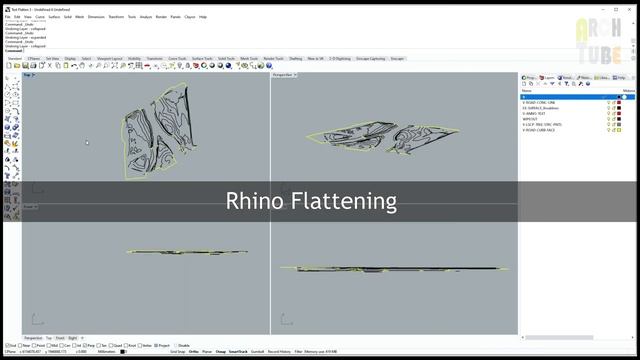
Task: Click the blue Help question mark icon
Action: [269, 65]
